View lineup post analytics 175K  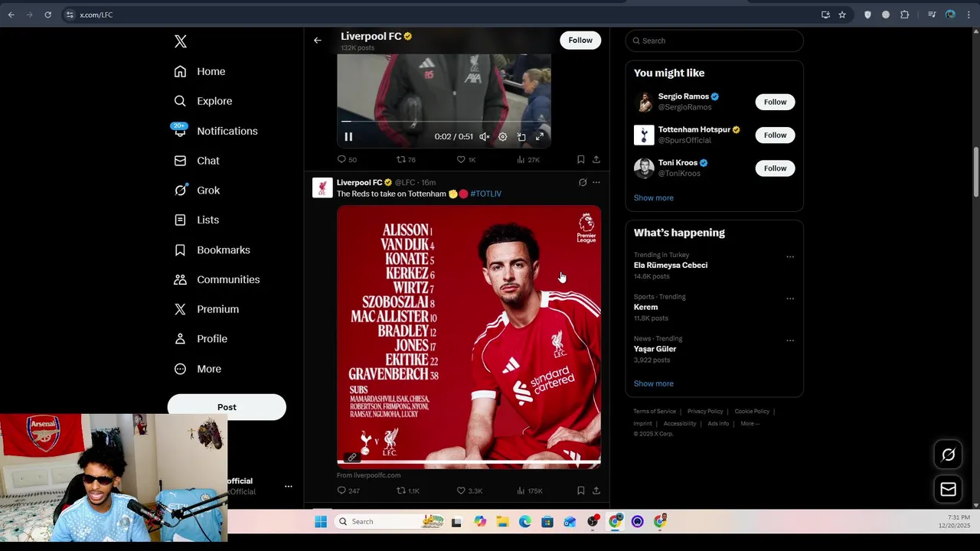pos(530,491)
